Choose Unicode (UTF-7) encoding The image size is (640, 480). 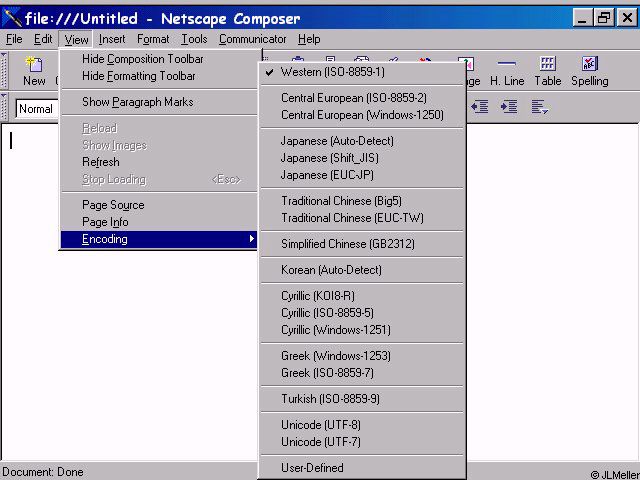tap(362, 442)
